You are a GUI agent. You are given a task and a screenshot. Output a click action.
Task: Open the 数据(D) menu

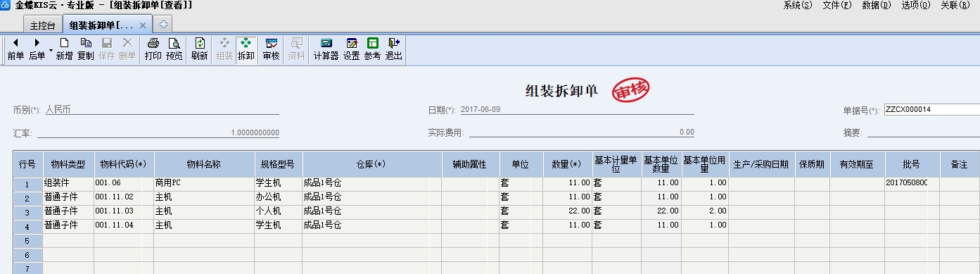coord(876,5)
